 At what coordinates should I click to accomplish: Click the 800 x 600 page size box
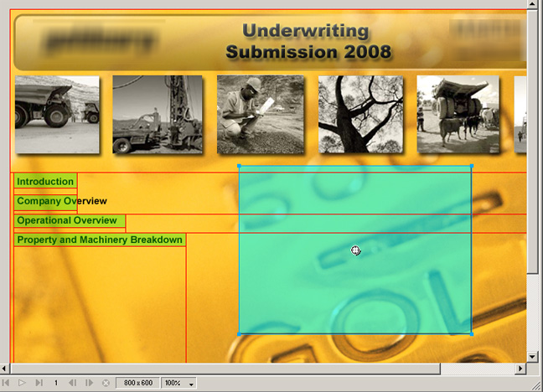tap(137, 383)
